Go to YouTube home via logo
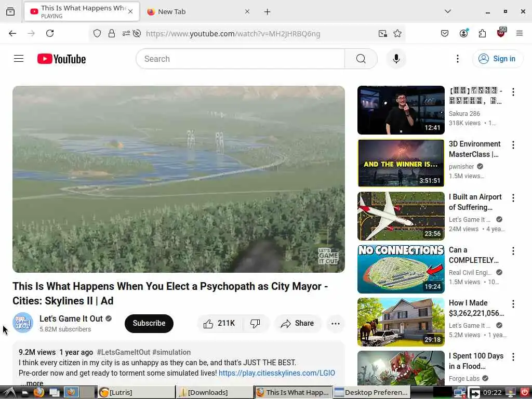This screenshot has width=532, height=399. [61, 59]
